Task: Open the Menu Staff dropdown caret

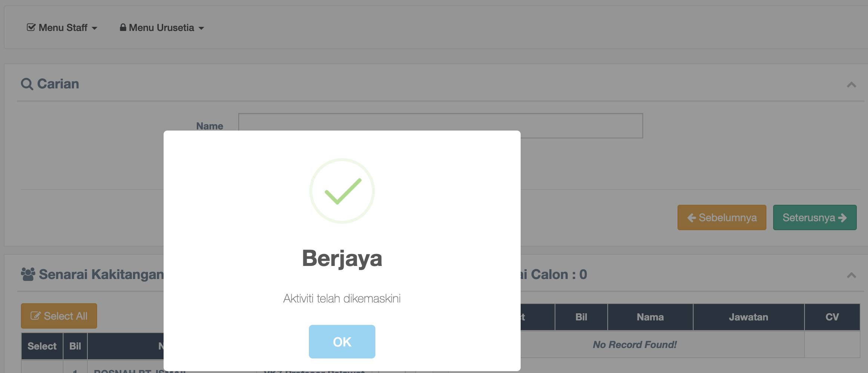Action: 94,28
